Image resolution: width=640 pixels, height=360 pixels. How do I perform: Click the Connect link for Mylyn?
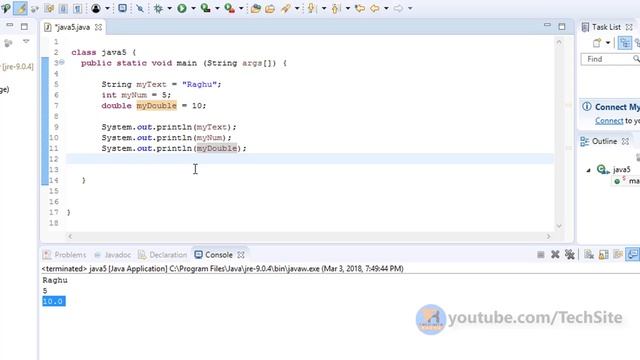(x=609, y=121)
